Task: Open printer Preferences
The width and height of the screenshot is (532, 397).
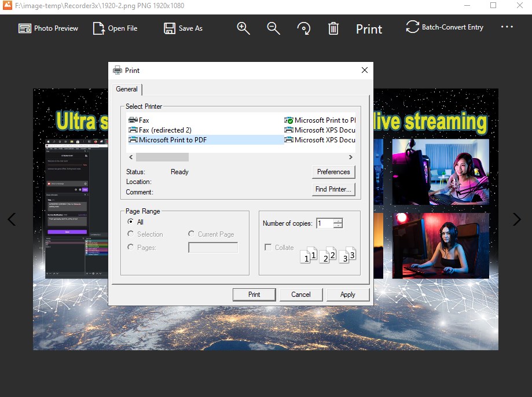Action: pos(333,172)
